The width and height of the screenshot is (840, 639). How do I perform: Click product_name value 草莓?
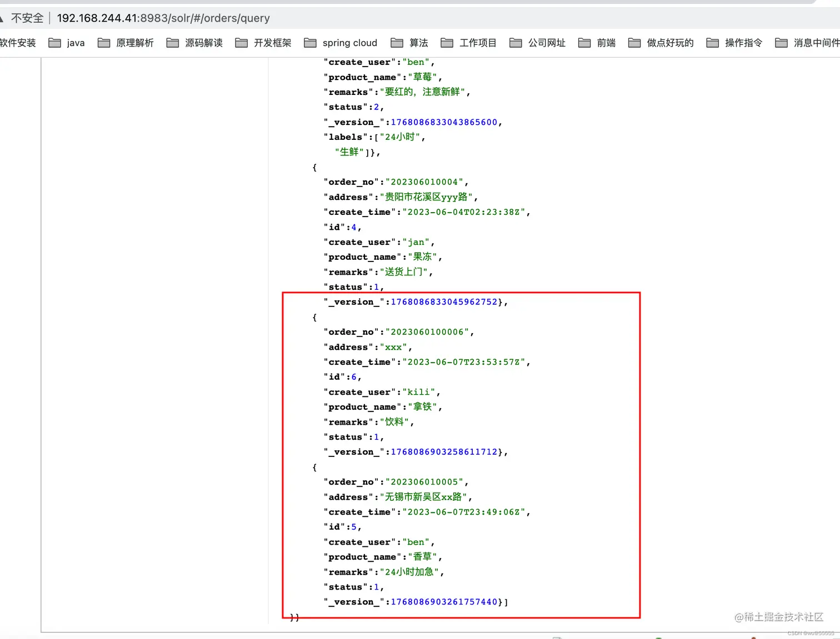tap(423, 77)
